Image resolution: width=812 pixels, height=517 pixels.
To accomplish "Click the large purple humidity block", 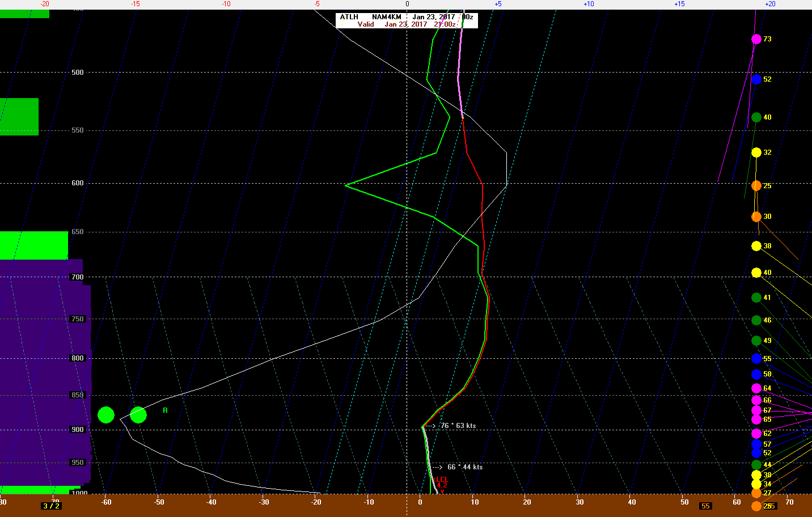I will pos(44,374).
